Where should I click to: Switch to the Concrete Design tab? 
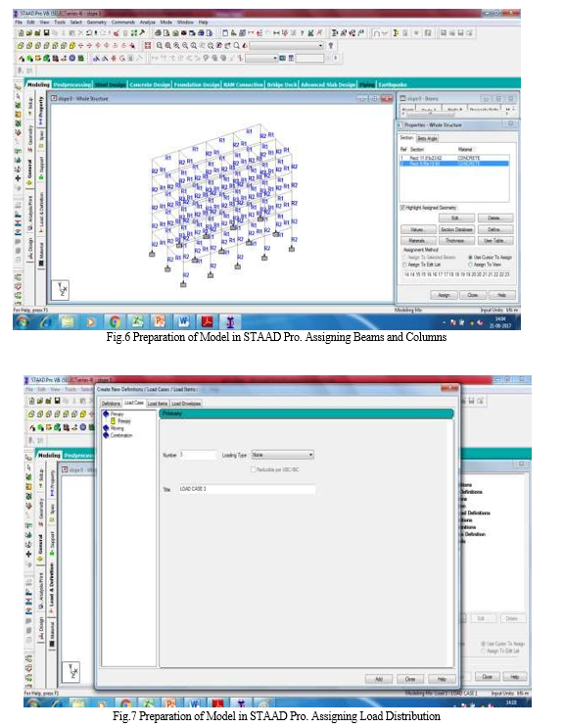tap(150, 84)
